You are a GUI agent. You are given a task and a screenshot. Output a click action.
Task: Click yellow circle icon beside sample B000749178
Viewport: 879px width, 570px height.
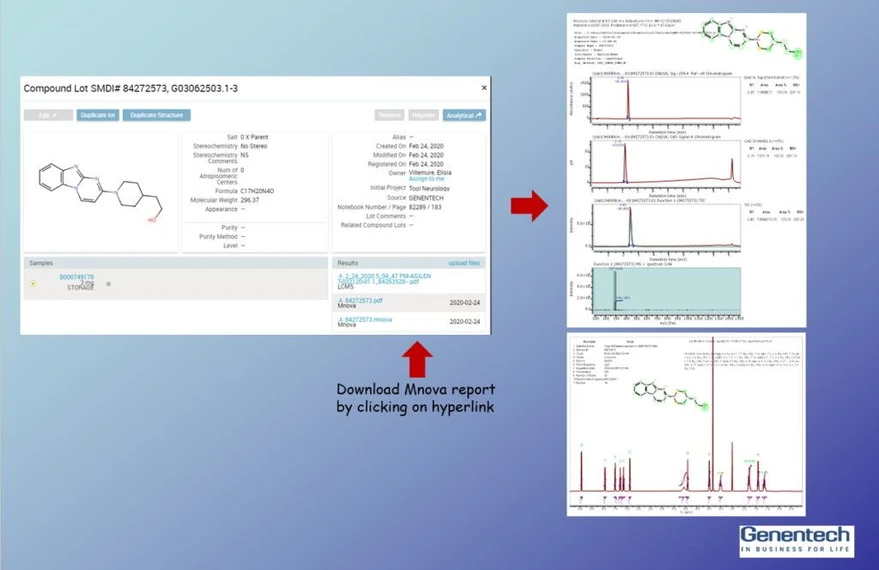(33, 284)
